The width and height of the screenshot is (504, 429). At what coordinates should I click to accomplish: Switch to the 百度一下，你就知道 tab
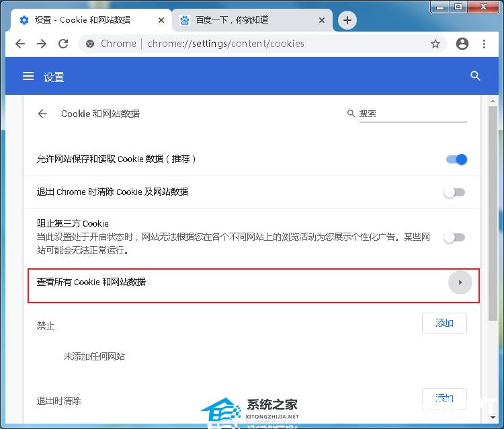(x=252, y=20)
